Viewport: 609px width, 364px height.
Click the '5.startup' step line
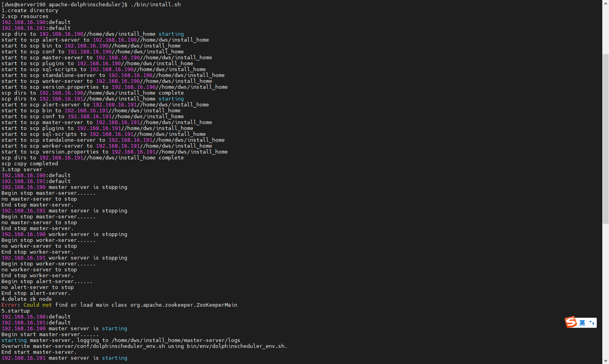coord(16,311)
